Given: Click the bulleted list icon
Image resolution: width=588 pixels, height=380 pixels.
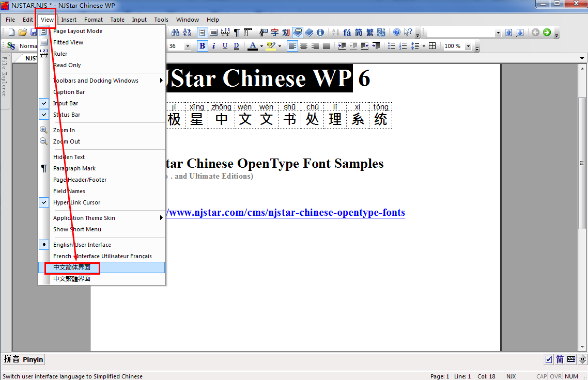Looking at the screenshot, I should 392,46.
